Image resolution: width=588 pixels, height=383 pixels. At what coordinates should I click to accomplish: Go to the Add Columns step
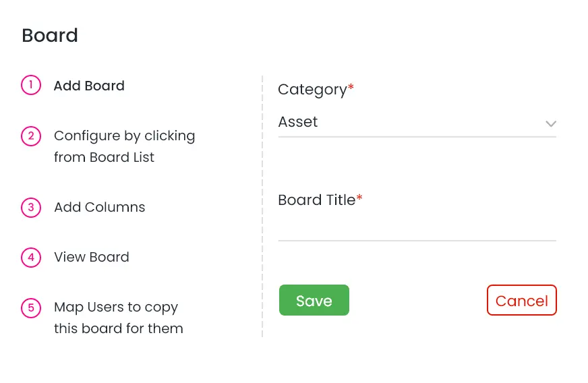[99, 207]
